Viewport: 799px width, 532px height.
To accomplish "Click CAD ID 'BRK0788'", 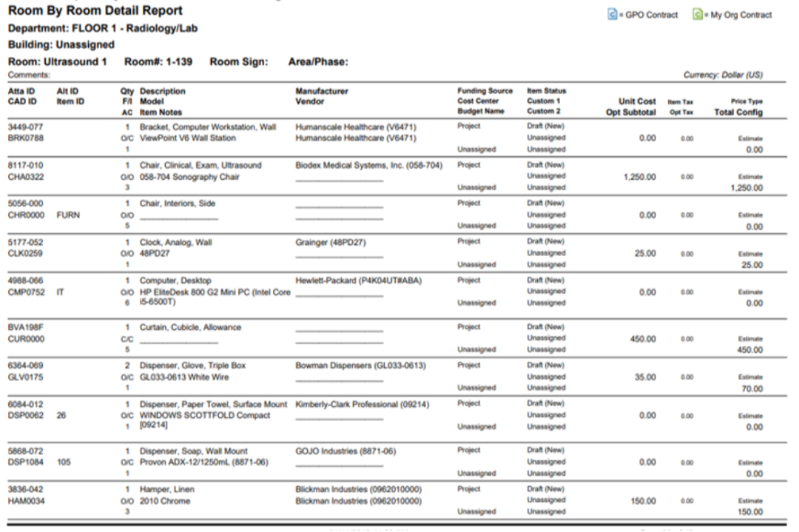I will (x=25, y=138).
